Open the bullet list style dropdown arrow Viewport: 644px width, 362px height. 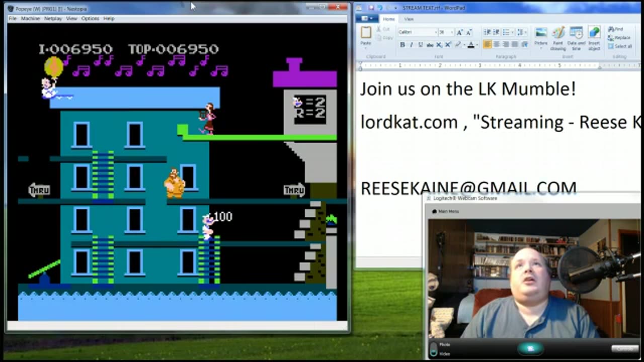(513, 32)
